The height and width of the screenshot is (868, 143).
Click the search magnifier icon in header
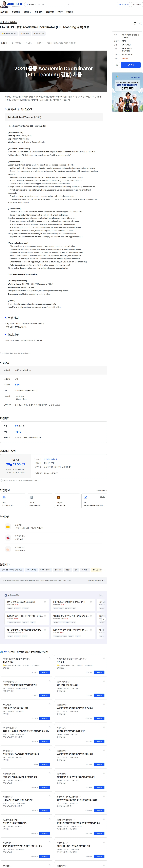(x=69, y=4)
